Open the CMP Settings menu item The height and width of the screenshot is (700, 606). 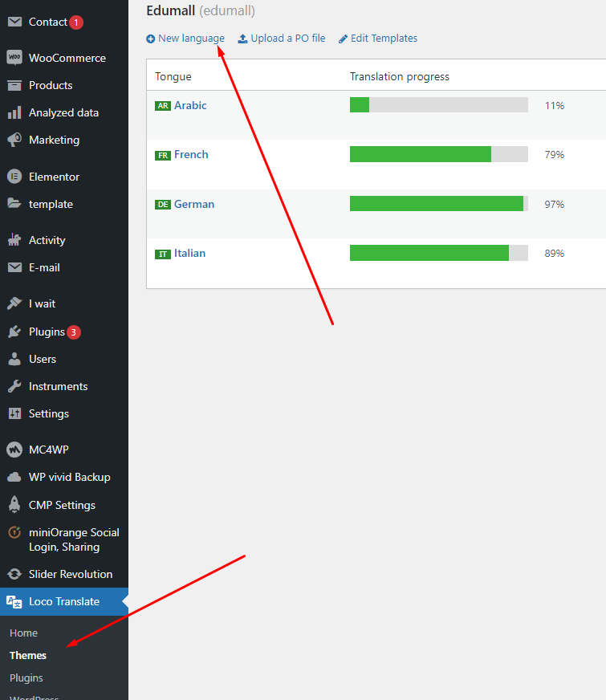coord(62,505)
